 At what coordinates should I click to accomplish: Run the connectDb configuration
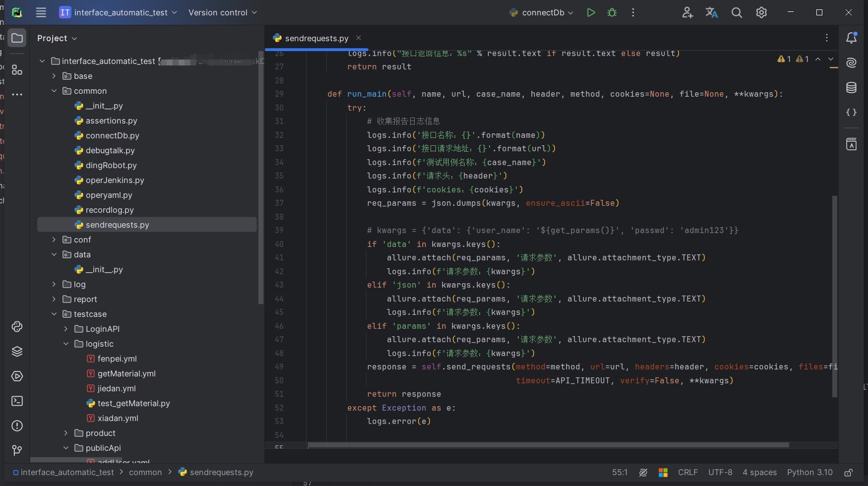pos(590,12)
